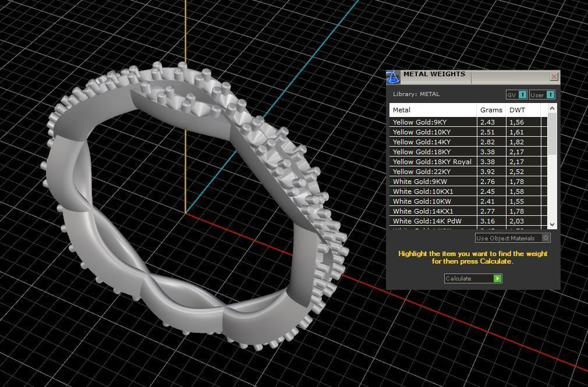Click the Metal Weights scale icon in title bar
The height and width of the screenshot is (387, 588).
coord(392,77)
